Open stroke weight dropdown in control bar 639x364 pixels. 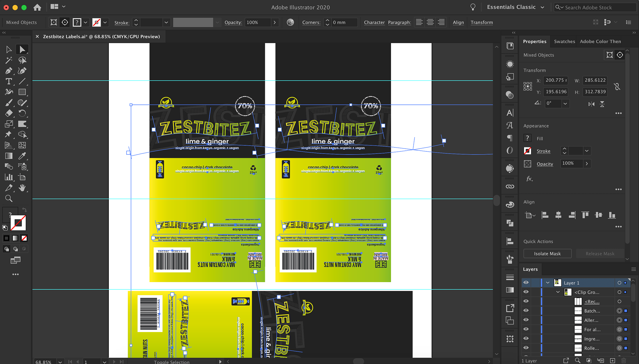tap(166, 22)
